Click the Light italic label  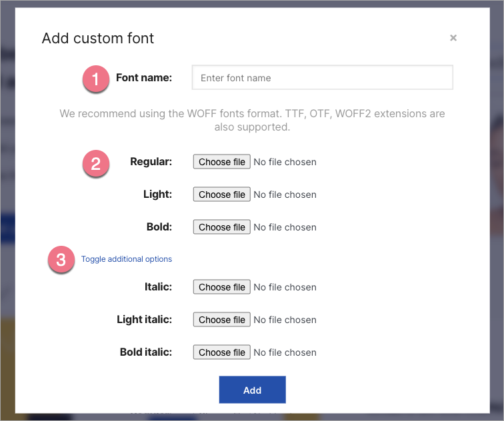(x=144, y=320)
